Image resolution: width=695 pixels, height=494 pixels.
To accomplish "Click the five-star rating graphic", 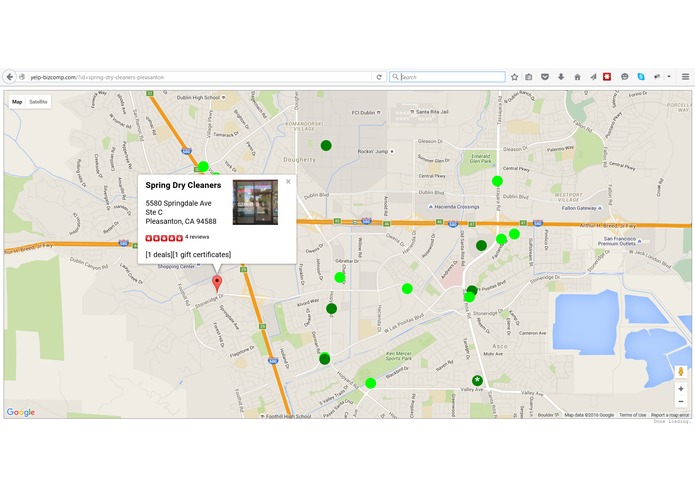I will tap(164, 238).
